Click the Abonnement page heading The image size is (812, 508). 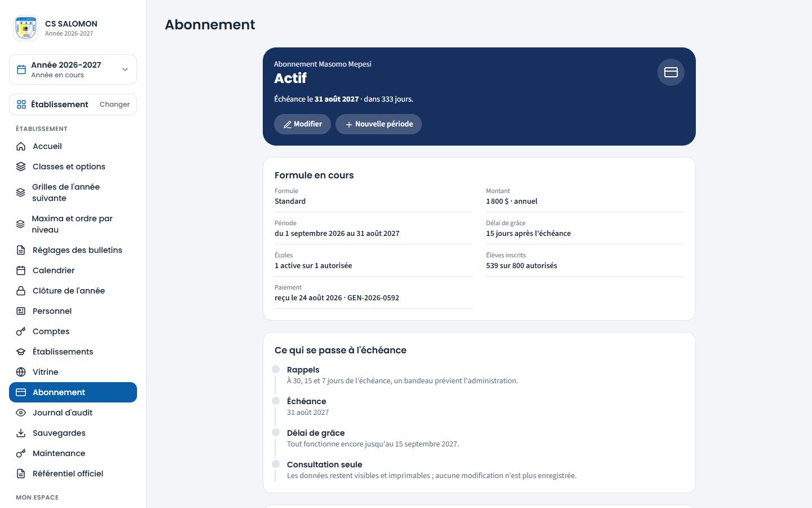tap(210, 25)
